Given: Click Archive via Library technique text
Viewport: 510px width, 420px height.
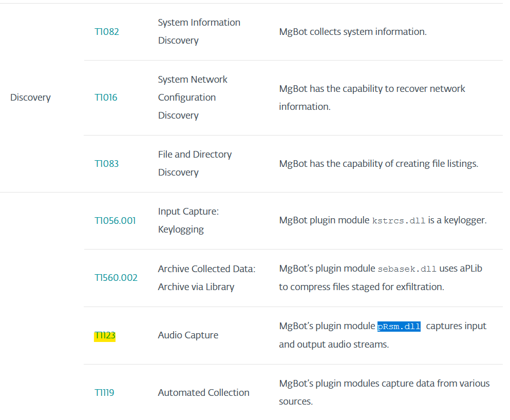Looking at the screenshot, I should click(x=196, y=287).
